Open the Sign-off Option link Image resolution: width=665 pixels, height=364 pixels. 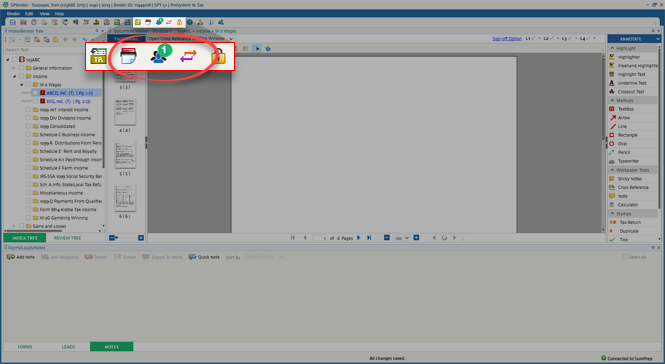coord(507,39)
